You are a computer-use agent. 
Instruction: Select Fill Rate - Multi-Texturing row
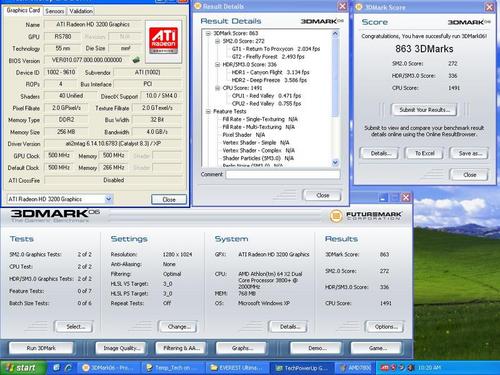(259, 127)
